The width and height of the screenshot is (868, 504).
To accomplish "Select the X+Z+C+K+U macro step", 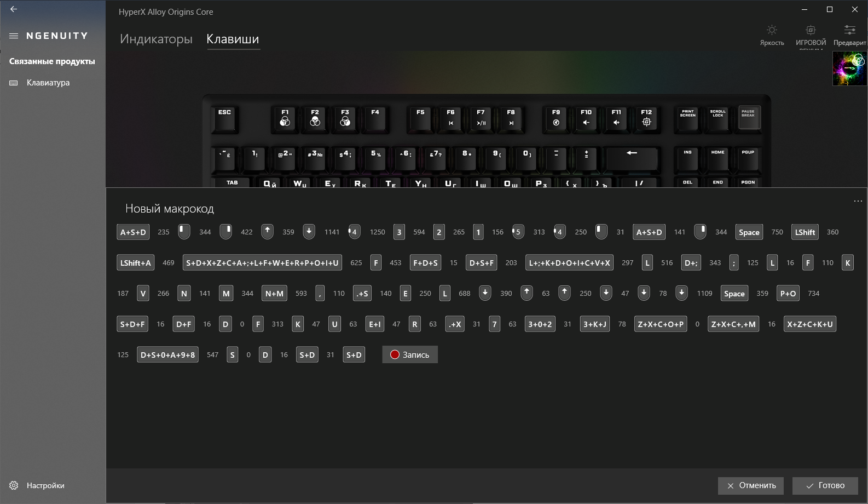I will point(810,324).
